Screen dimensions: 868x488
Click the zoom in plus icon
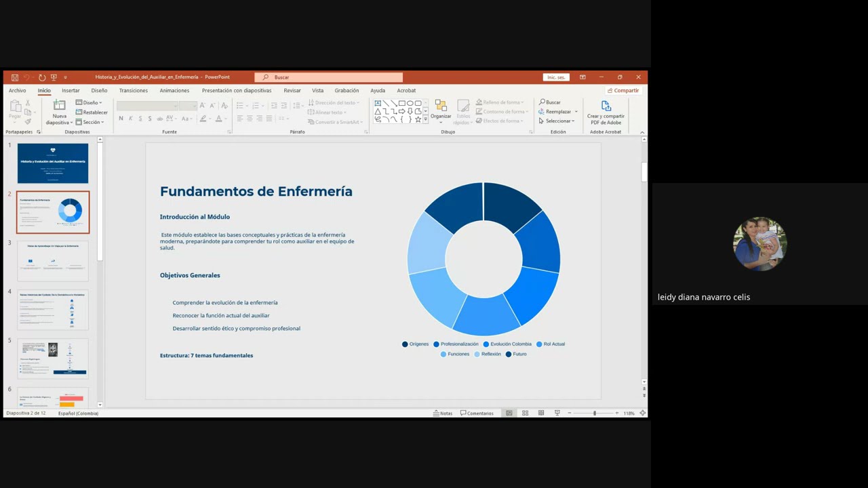click(617, 413)
